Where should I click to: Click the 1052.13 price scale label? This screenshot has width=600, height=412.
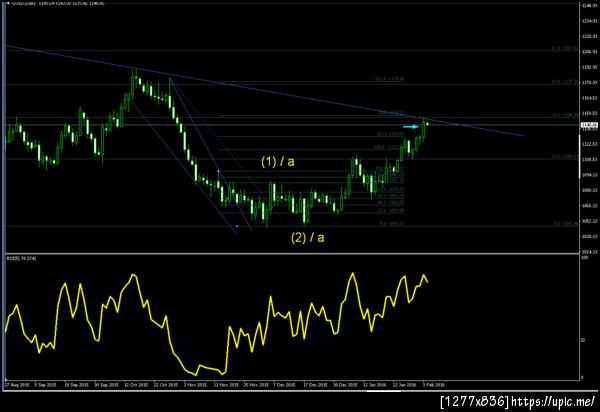(x=590, y=221)
